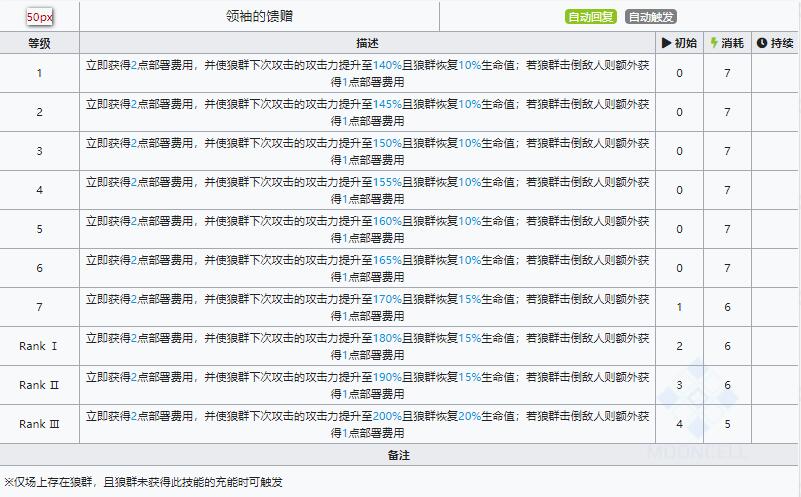Click initial SP value 0 in level 3 row
The width and height of the screenshot is (801, 497).
[x=679, y=151]
